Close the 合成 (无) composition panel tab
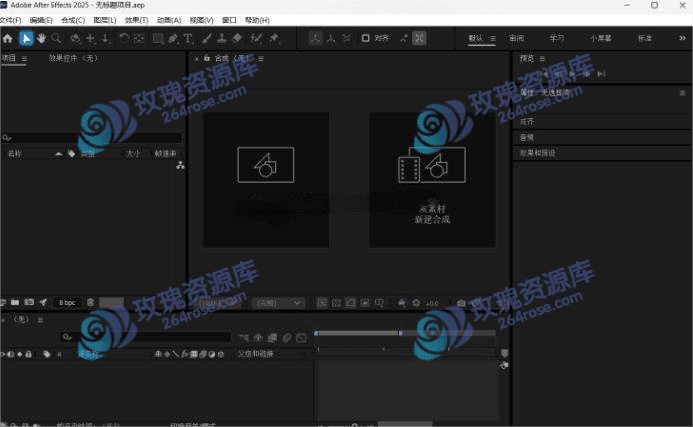 tap(197, 58)
